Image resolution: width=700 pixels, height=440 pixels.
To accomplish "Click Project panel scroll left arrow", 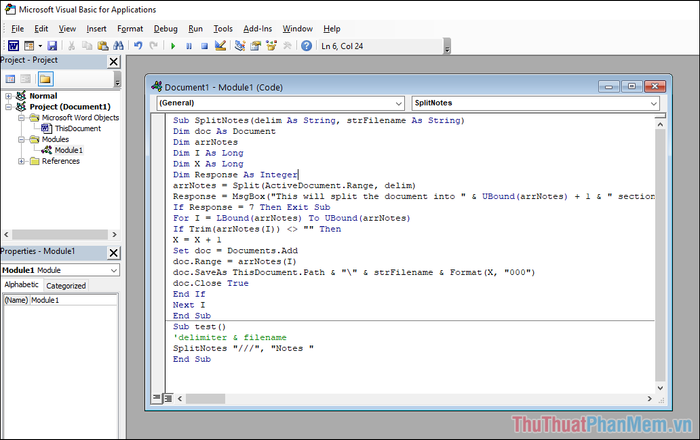I will [x=6, y=234].
